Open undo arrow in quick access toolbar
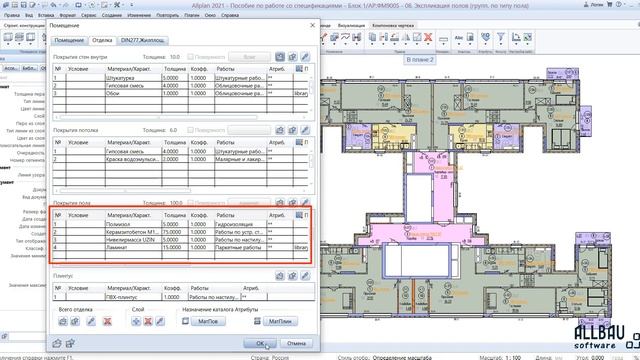The image size is (640, 360). 53,5
